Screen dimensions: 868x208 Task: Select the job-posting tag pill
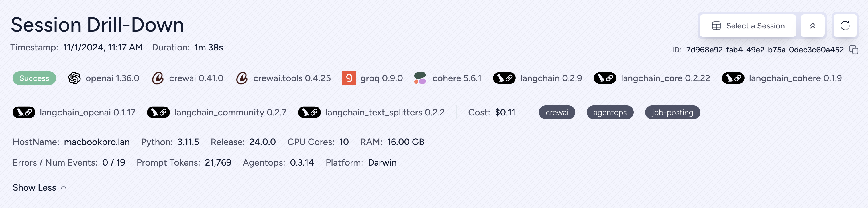click(x=672, y=112)
